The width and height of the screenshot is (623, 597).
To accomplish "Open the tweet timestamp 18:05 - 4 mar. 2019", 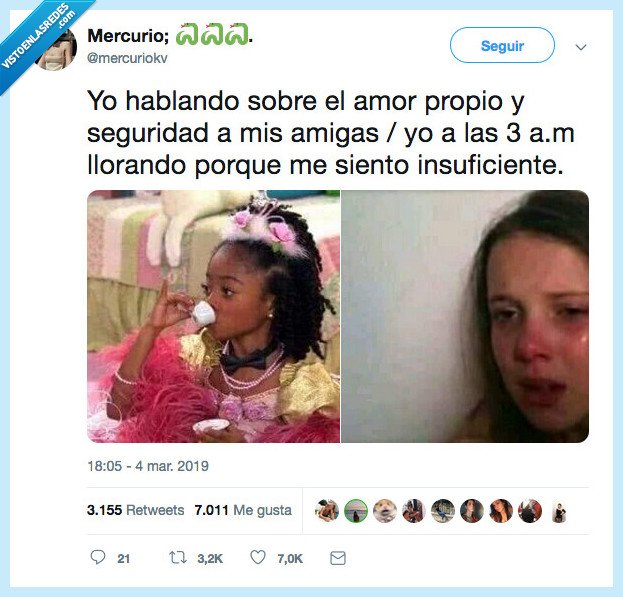I will tap(148, 466).
